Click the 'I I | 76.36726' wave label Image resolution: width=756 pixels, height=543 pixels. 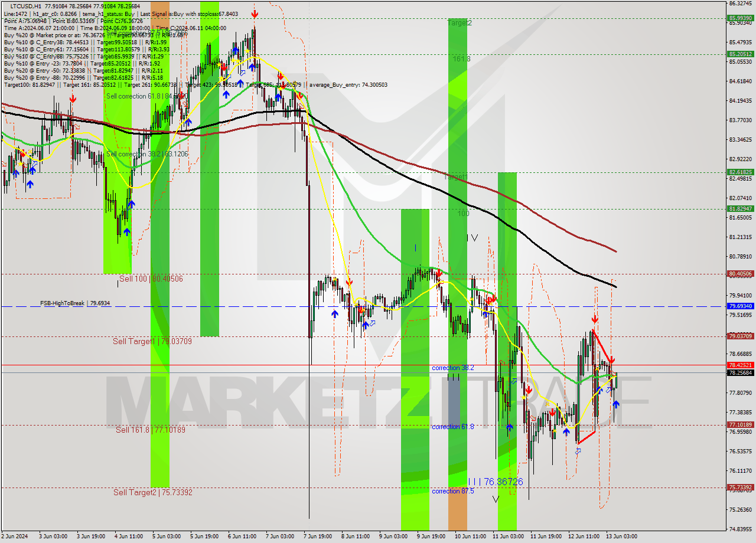[x=496, y=482]
